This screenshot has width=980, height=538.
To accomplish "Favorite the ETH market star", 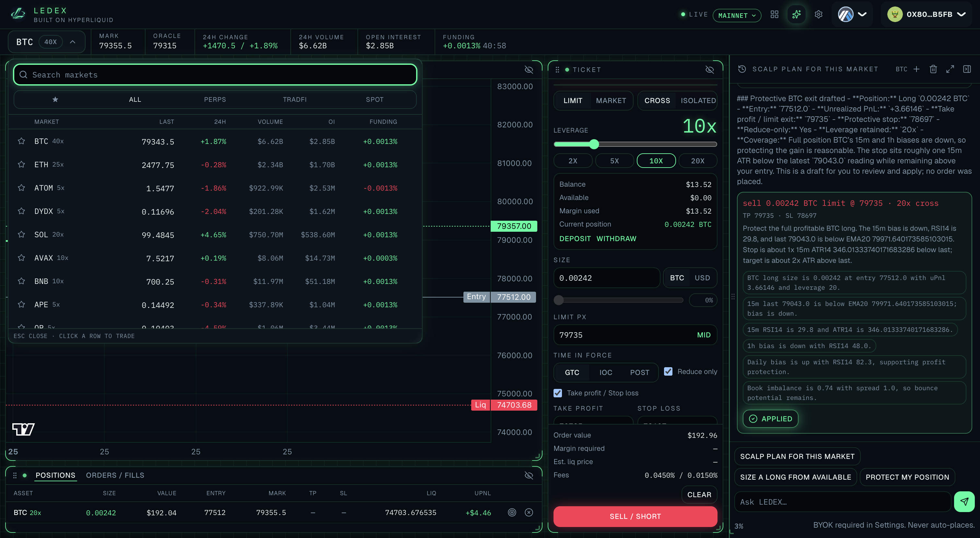I will 21,164.
